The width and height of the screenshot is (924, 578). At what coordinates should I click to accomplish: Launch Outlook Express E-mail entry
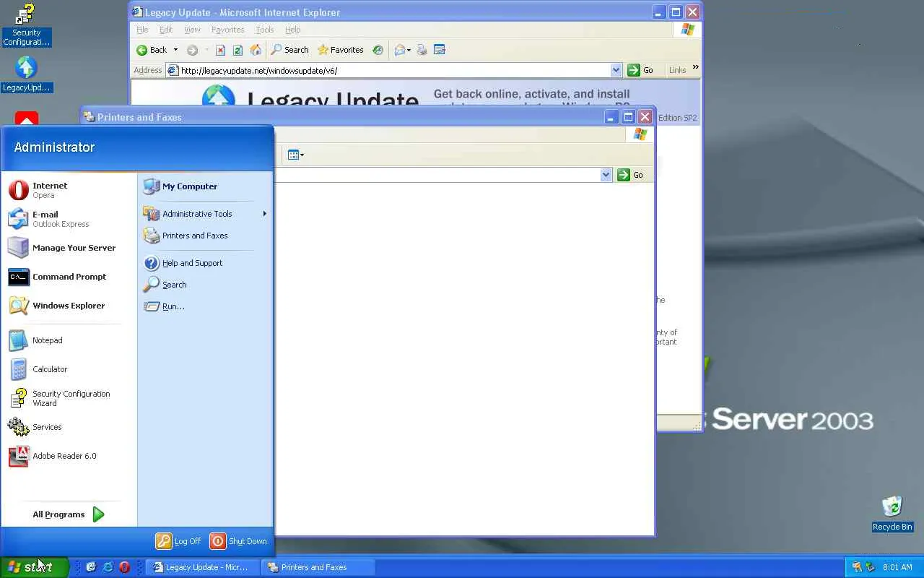coord(69,219)
